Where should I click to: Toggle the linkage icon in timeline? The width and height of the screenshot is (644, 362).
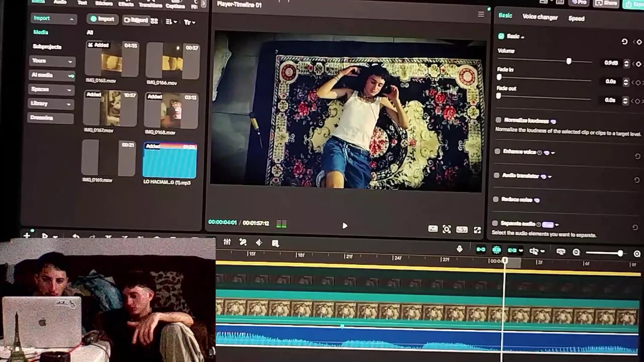point(512,250)
